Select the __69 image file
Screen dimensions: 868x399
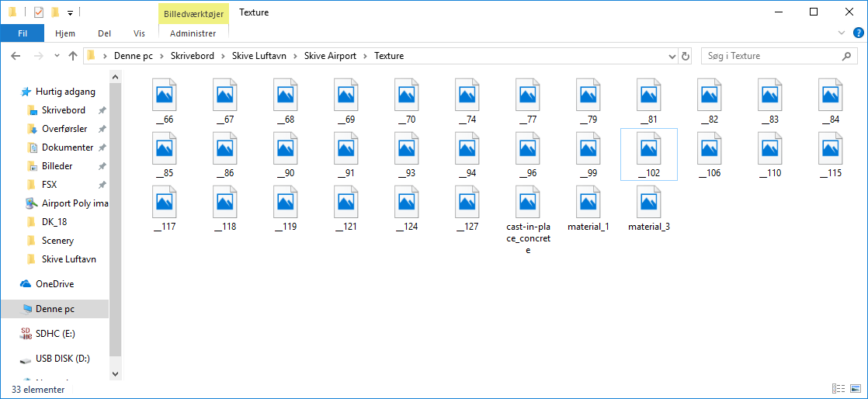pos(346,101)
